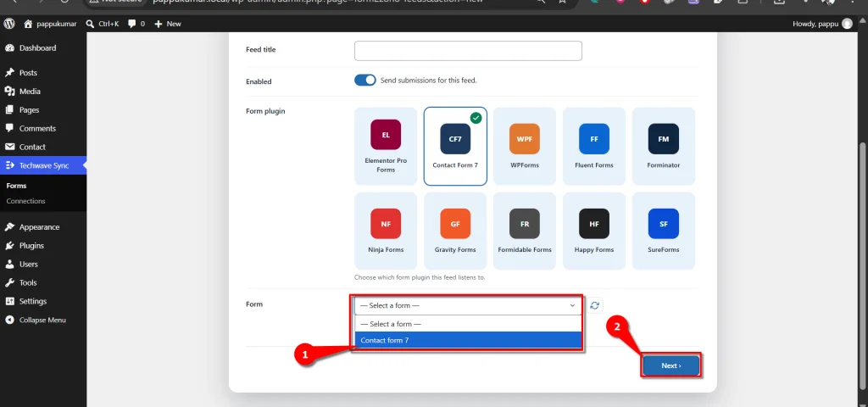This screenshot has height=407, width=868.
Task: Select the Gravity Forms plugin tile
Action: tap(455, 231)
